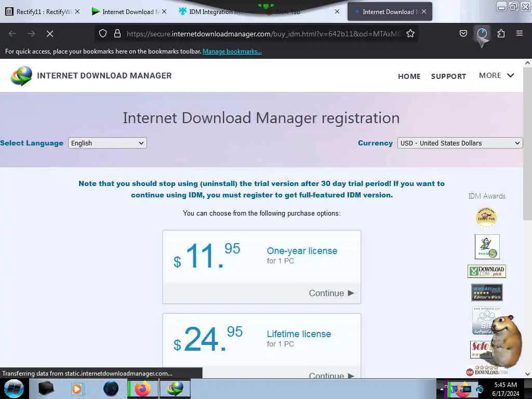
Task: Open the Firefox hamburger application menu
Action: (519, 33)
